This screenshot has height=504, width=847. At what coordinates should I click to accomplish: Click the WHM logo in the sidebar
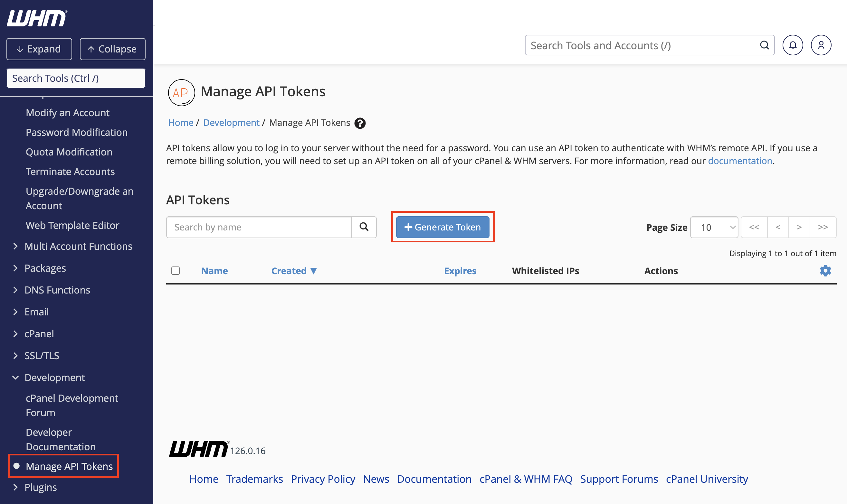coord(37,18)
